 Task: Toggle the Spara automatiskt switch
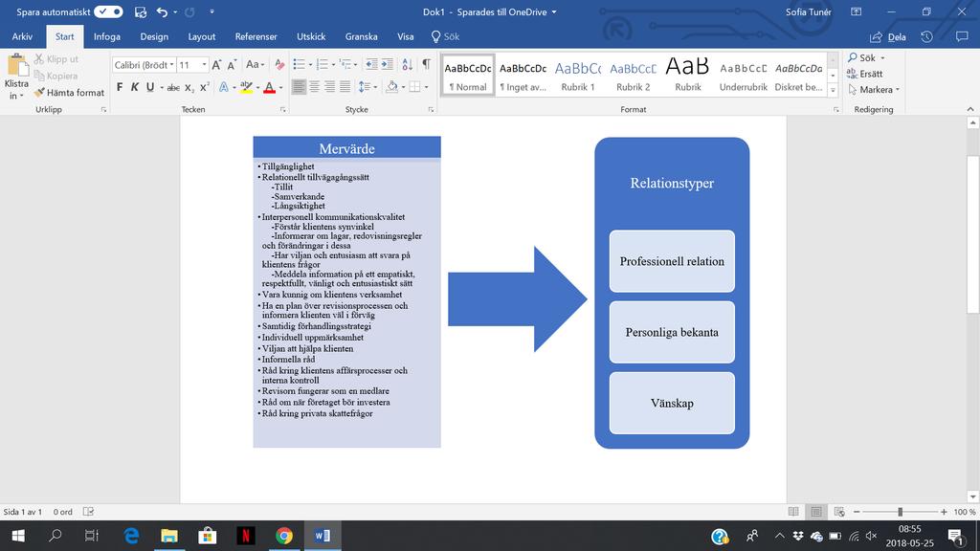click(x=108, y=11)
